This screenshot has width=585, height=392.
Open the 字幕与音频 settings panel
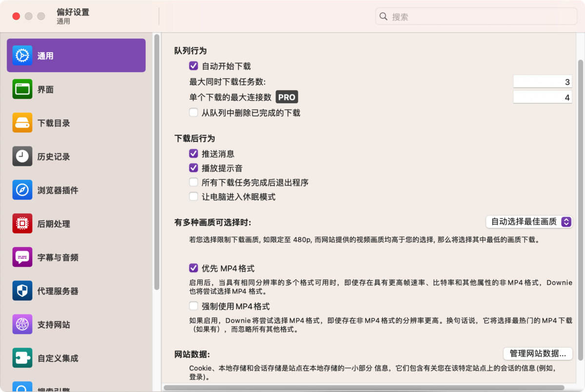pos(76,257)
